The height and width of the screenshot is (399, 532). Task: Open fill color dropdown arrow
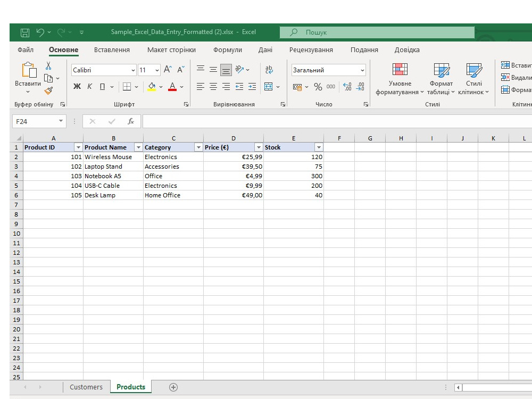(161, 87)
